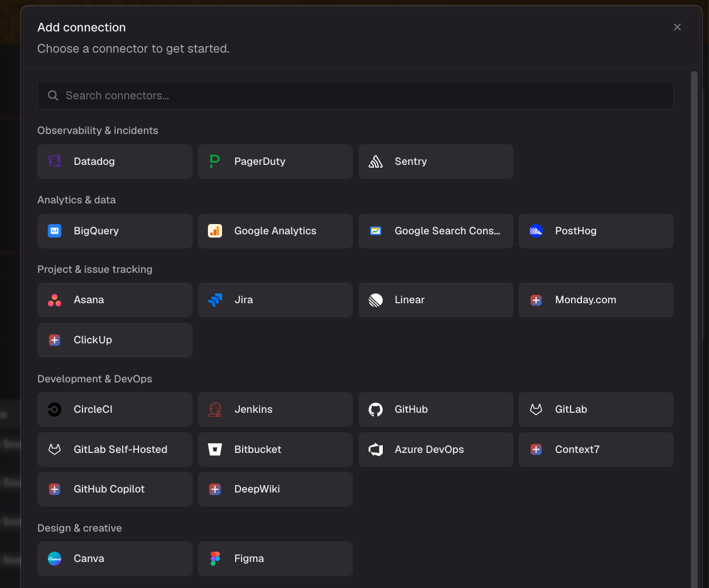
Task: Click the PostHog name text
Action: (x=576, y=231)
